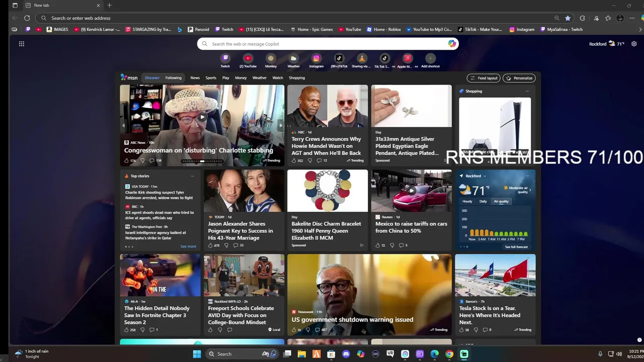Viewport: 644px width, 362px height.
Task: Click the Feed layout button
Action: point(484,78)
